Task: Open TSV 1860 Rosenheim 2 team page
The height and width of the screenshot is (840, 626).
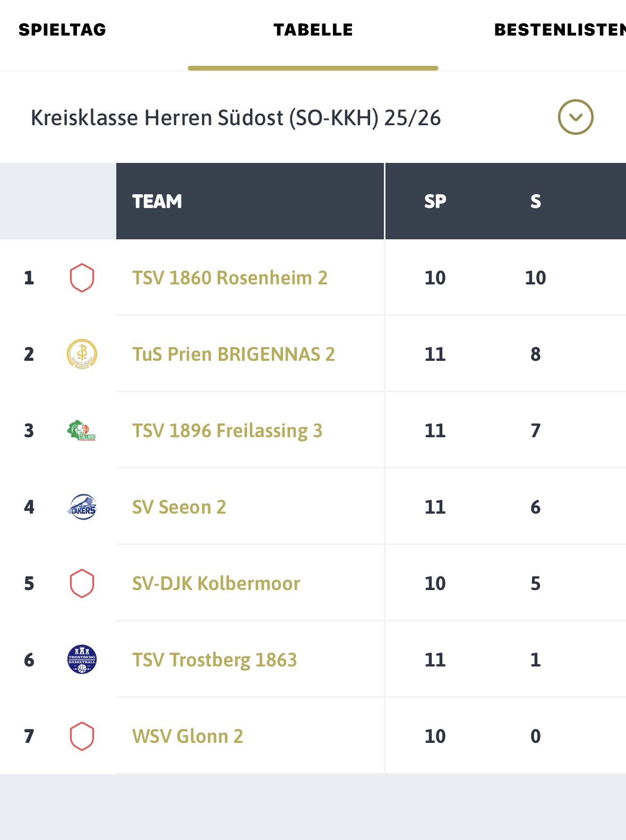Action: (230, 278)
